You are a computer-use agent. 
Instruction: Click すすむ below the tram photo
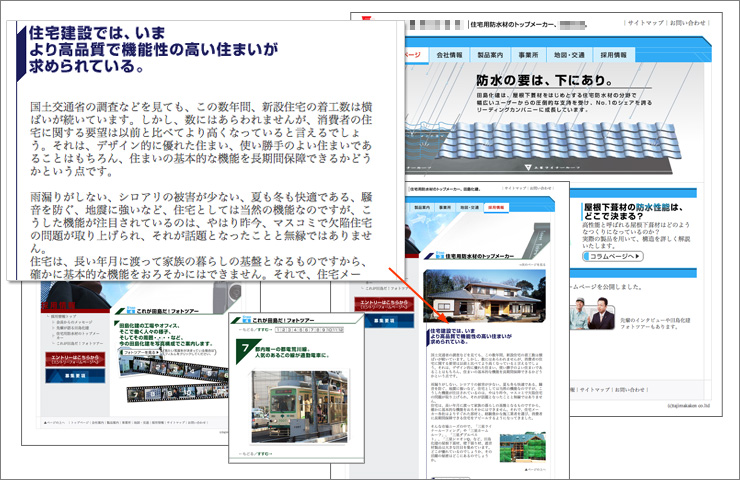click(266, 454)
